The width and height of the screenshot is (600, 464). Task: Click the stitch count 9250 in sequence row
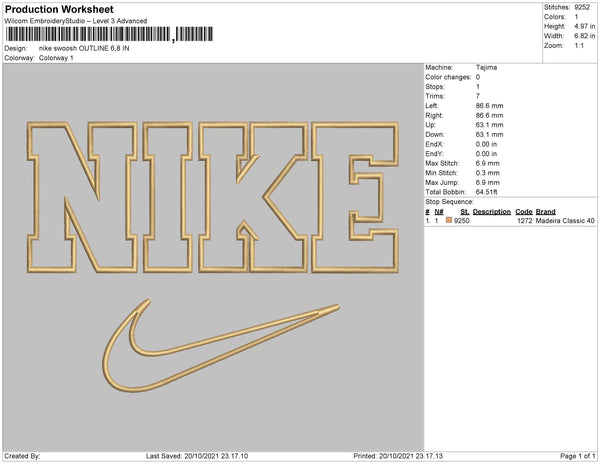[x=461, y=221]
